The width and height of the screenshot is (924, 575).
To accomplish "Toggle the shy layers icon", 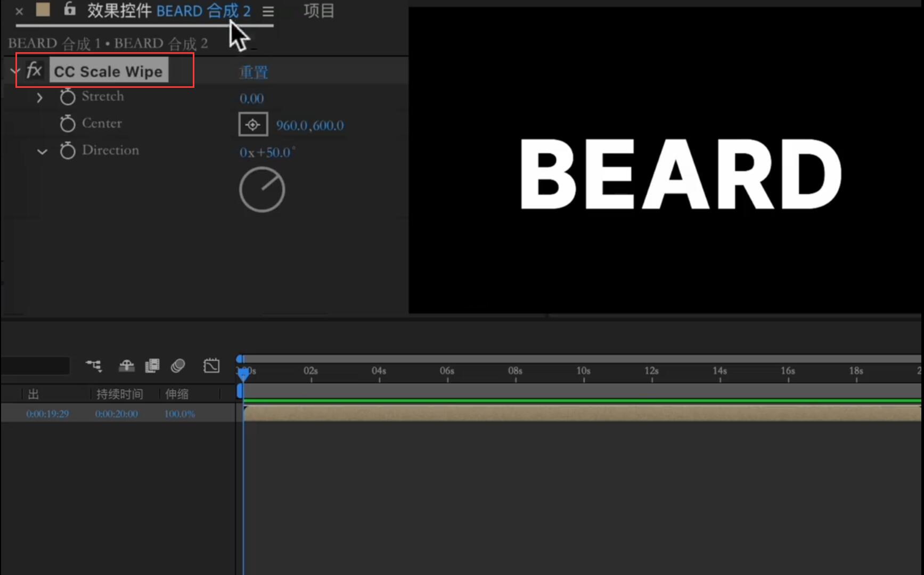I will pyautogui.click(x=126, y=365).
